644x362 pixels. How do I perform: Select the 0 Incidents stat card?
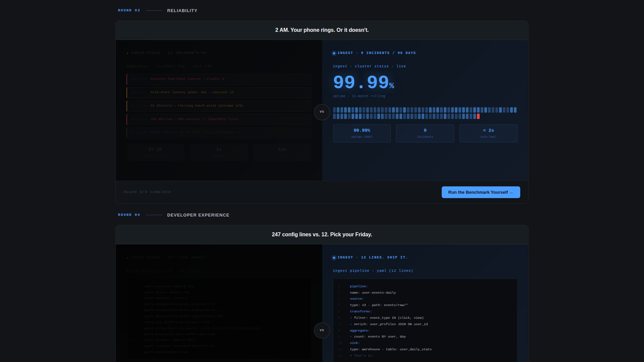(x=425, y=133)
